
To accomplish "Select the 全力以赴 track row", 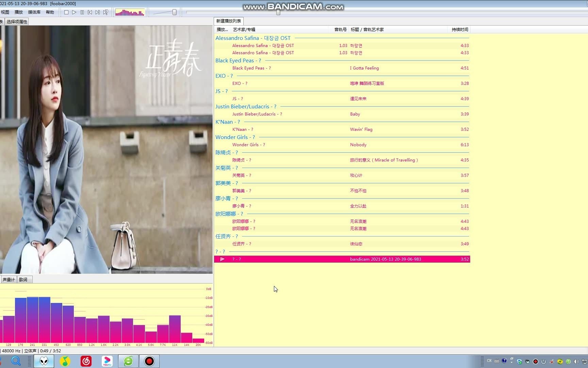I will click(x=342, y=206).
